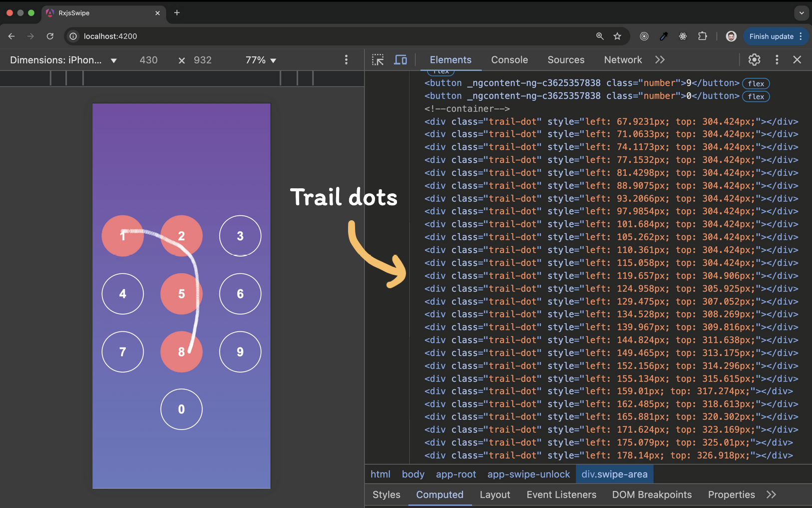Open a new browser tab
The image size is (812, 508).
(x=177, y=12)
